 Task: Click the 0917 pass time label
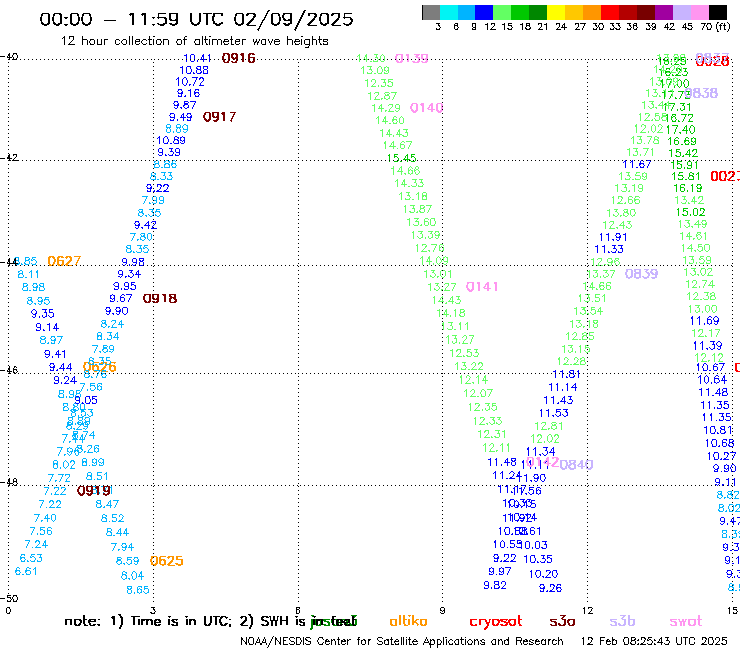[x=219, y=117]
